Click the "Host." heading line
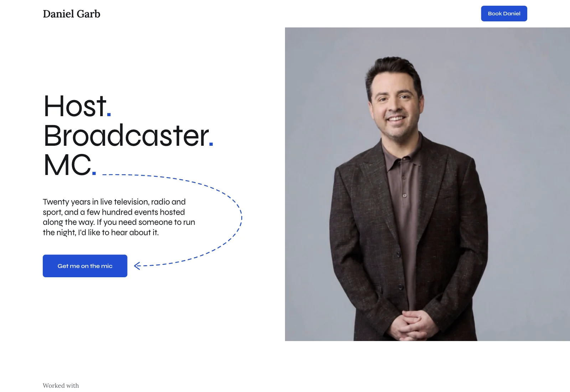The height and width of the screenshot is (392, 570). tap(78, 106)
